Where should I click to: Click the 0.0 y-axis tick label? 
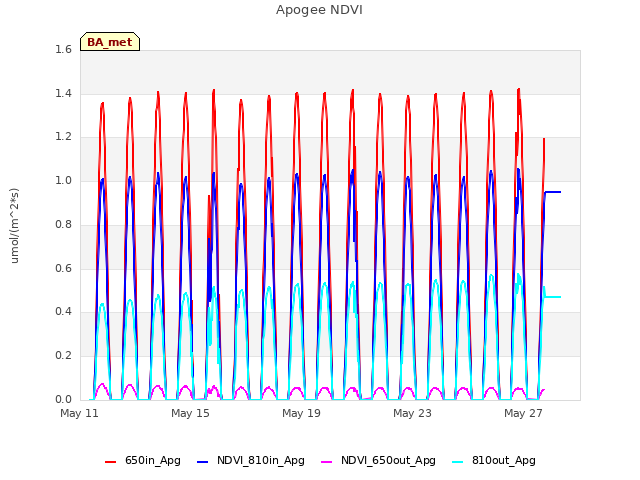(x=63, y=399)
